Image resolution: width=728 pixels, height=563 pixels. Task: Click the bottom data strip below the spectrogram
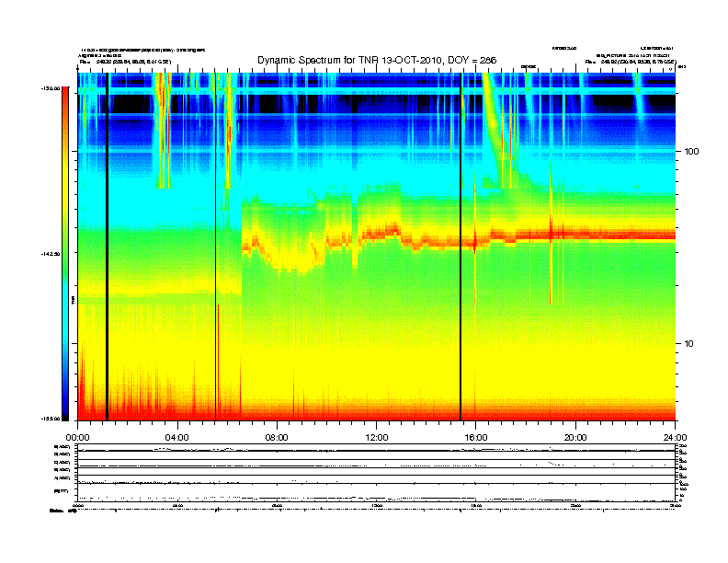[377, 492]
